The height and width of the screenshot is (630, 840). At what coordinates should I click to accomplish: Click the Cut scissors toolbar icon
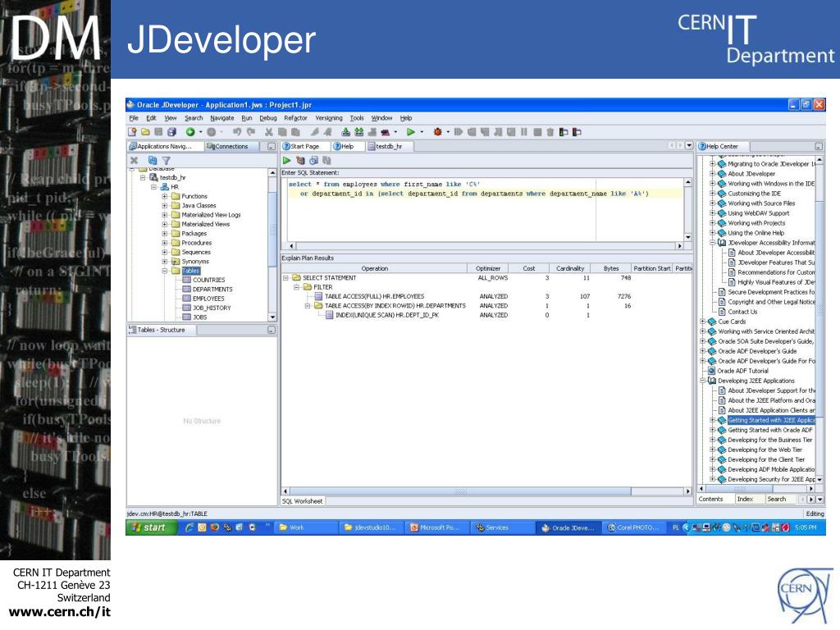click(269, 132)
